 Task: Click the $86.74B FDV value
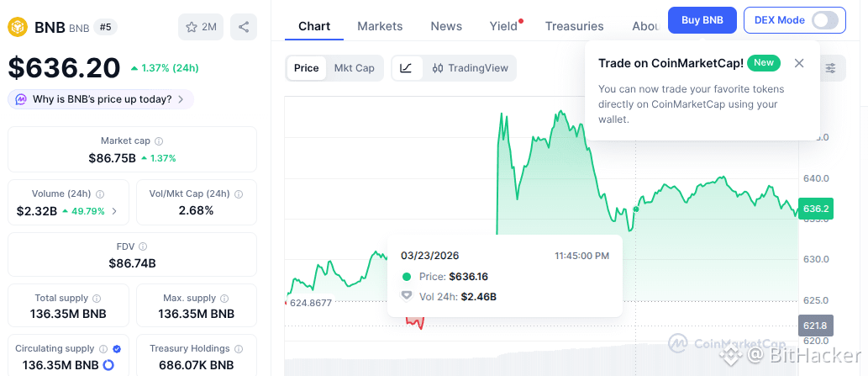132,263
